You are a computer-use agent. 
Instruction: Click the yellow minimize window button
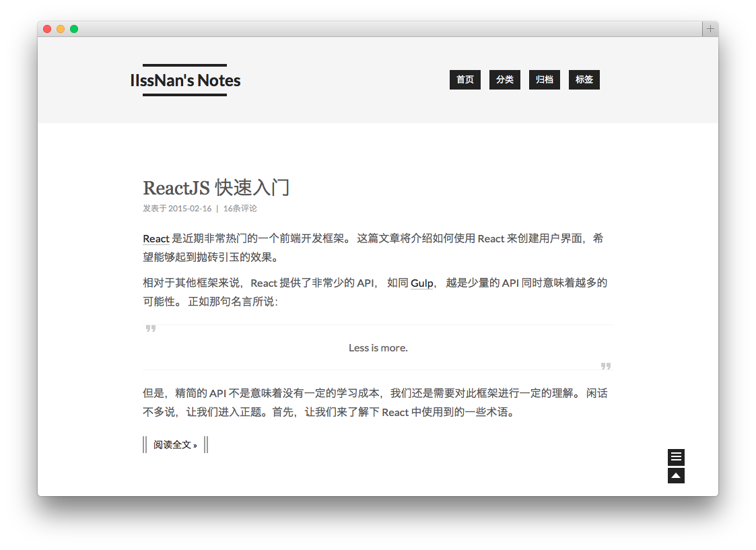[x=61, y=29]
